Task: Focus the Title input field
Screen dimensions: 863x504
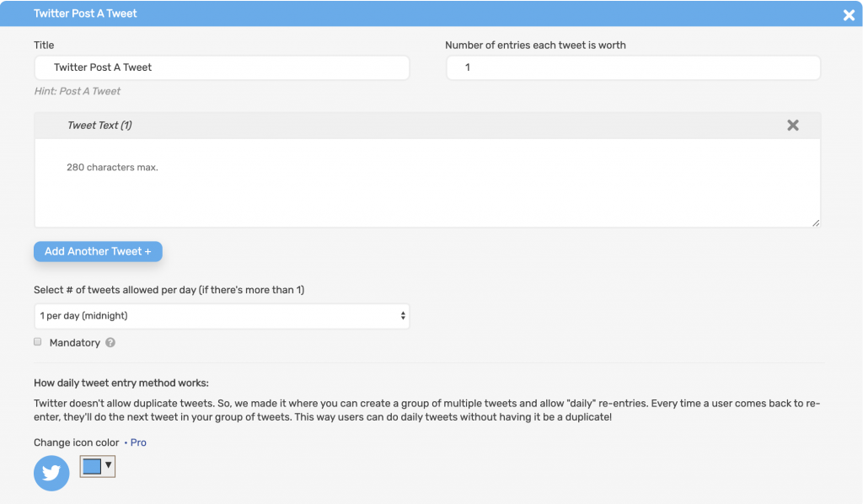Action: pyautogui.click(x=222, y=67)
